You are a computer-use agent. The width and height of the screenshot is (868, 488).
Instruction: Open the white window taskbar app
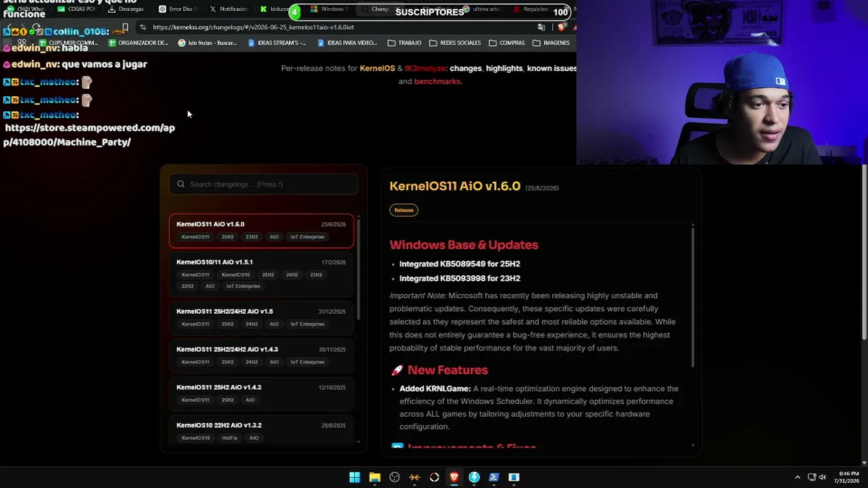click(x=514, y=477)
